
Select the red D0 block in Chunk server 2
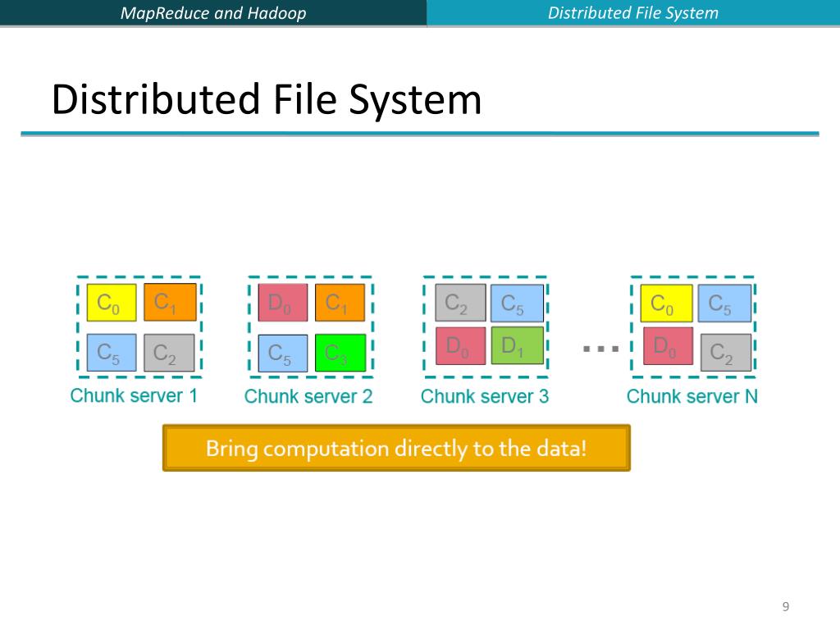click(283, 303)
